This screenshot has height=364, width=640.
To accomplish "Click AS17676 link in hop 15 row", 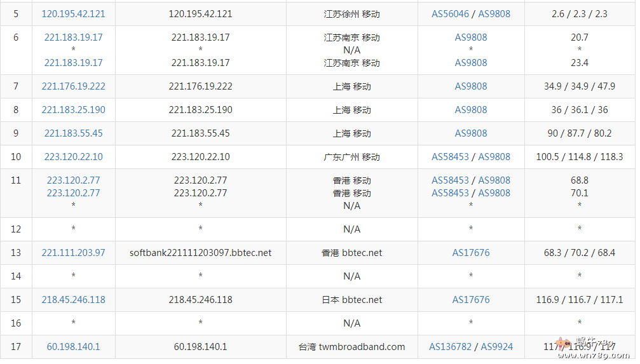I will (x=471, y=300).
